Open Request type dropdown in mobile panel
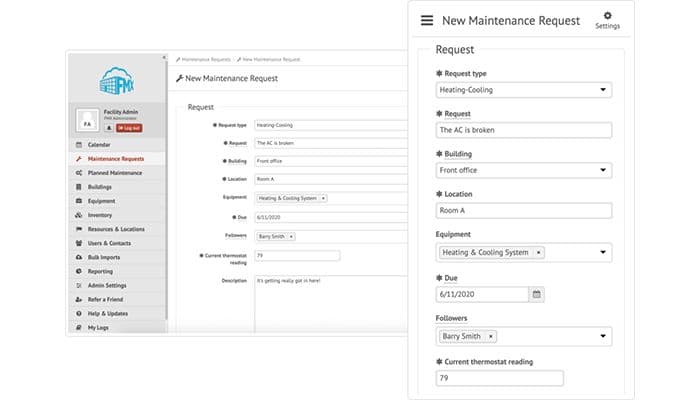 [x=524, y=90]
